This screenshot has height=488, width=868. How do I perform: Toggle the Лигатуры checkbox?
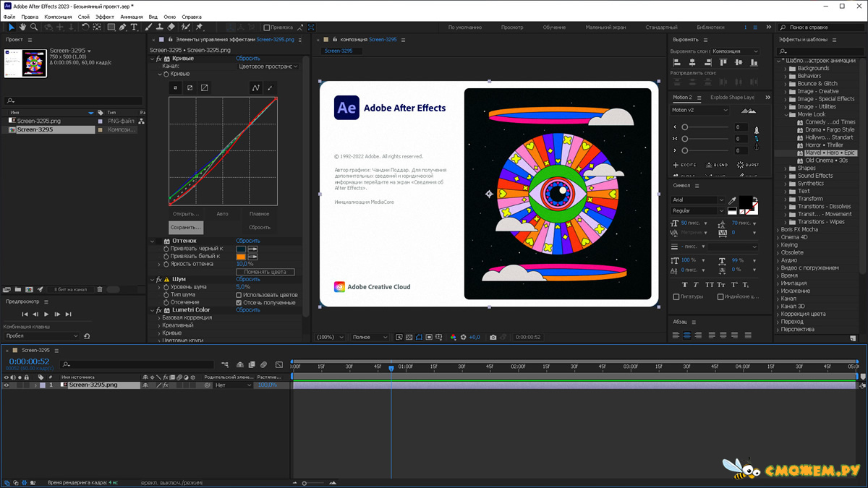point(676,296)
